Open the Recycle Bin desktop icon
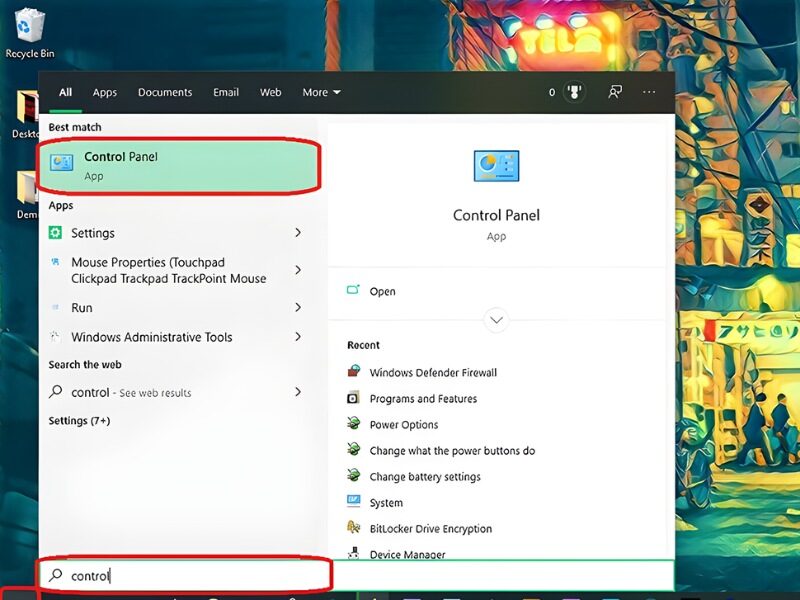Viewport: 800px width, 600px height. coord(29,30)
